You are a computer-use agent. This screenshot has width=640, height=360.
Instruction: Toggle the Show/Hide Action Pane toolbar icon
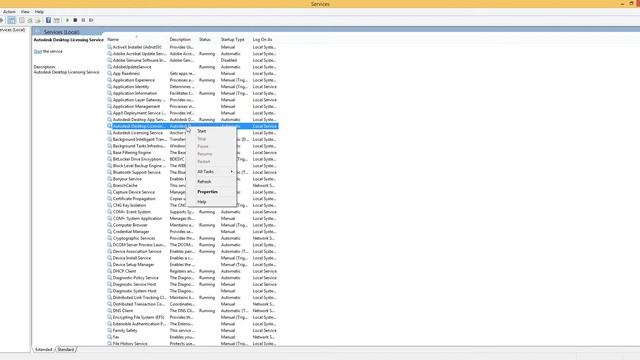[x=56, y=20]
